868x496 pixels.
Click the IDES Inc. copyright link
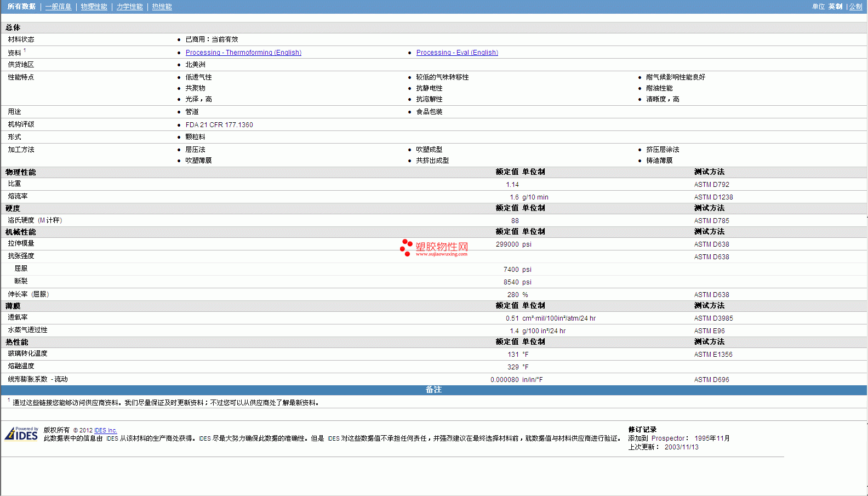[106, 430]
